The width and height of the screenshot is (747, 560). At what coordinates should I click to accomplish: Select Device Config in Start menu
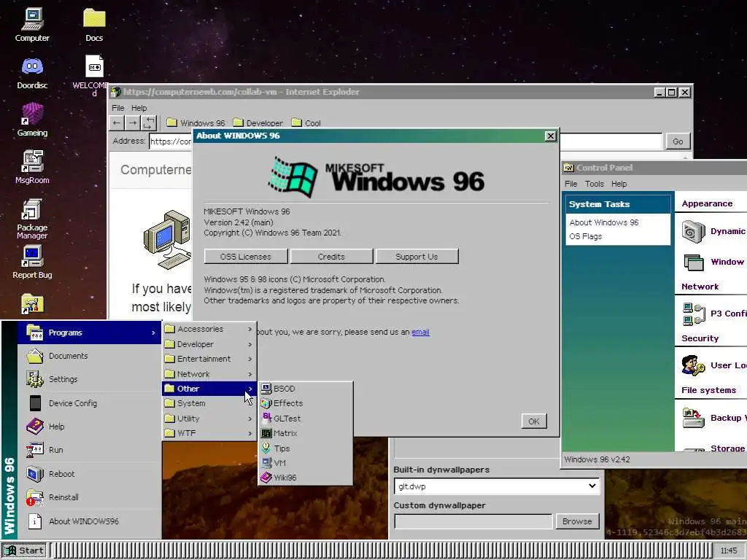[90, 403]
